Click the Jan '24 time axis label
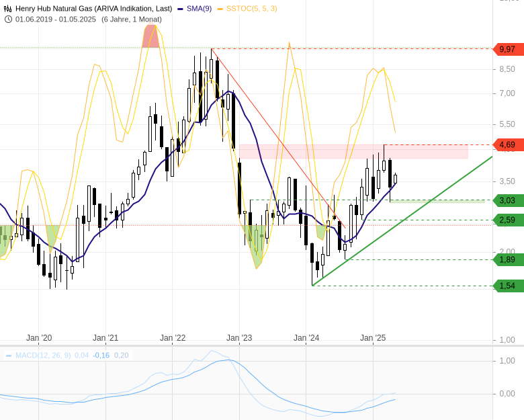 click(x=306, y=338)
